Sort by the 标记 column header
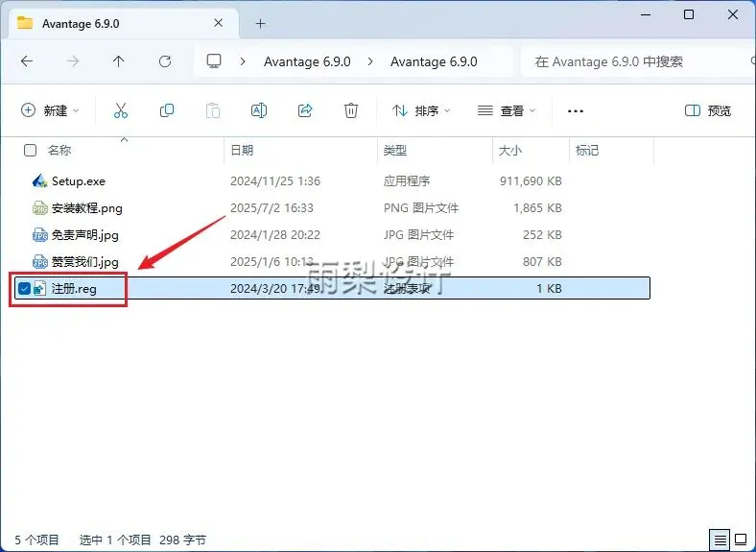This screenshot has height=552, width=756. (x=587, y=151)
